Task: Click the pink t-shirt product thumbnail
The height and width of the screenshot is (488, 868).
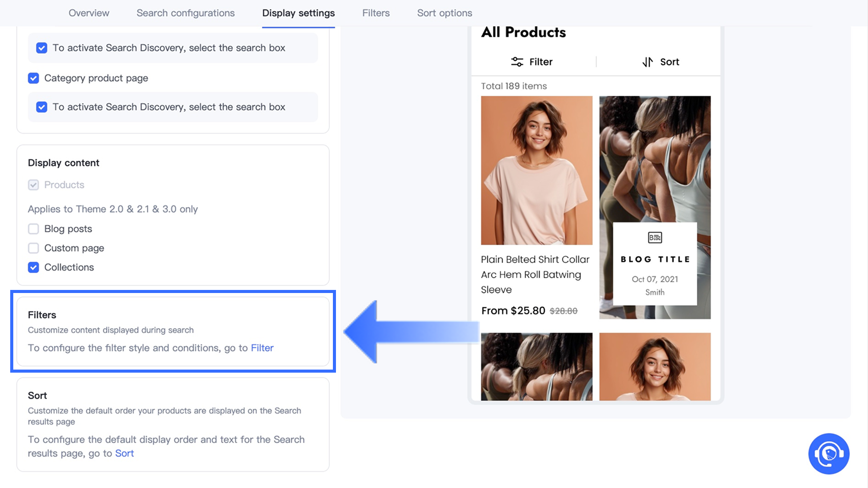Action: [537, 170]
